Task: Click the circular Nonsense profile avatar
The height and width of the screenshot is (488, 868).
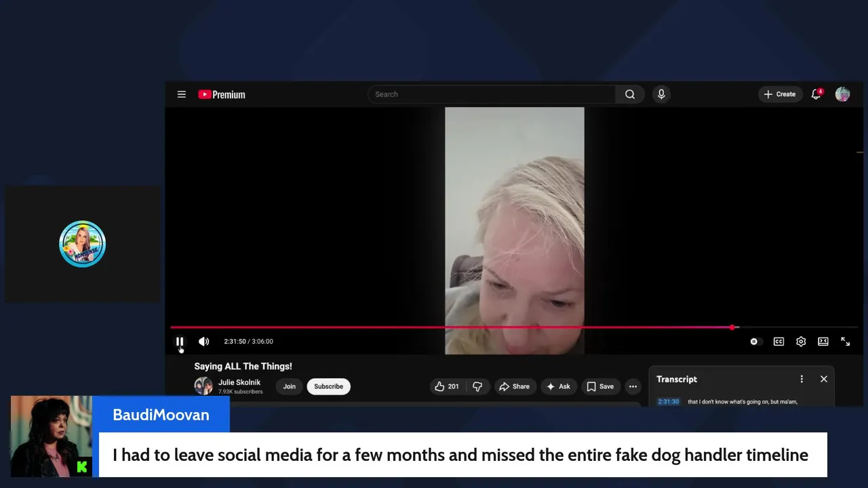Action: click(82, 244)
